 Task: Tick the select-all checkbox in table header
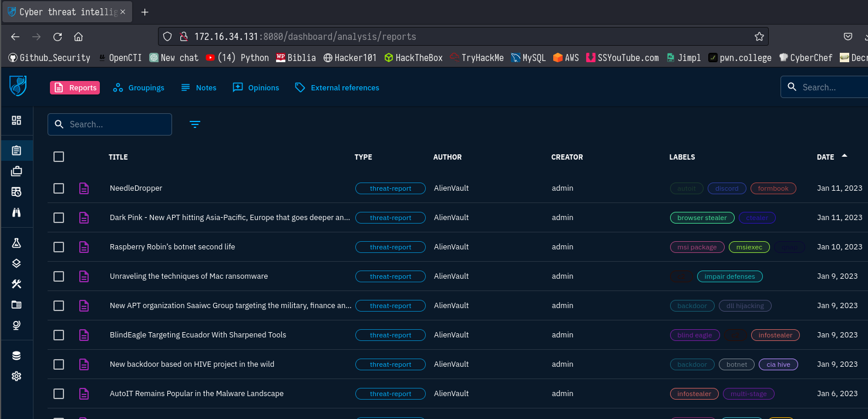click(x=59, y=157)
